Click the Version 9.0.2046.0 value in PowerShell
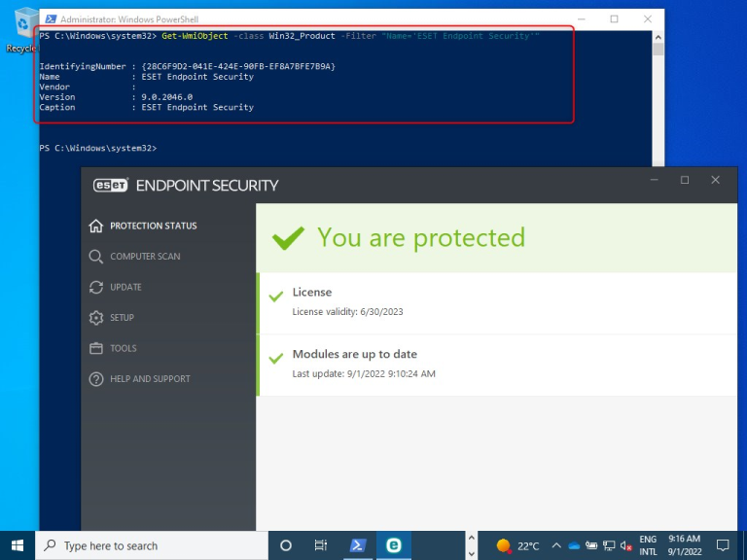The height and width of the screenshot is (560, 747). pyautogui.click(x=166, y=97)
